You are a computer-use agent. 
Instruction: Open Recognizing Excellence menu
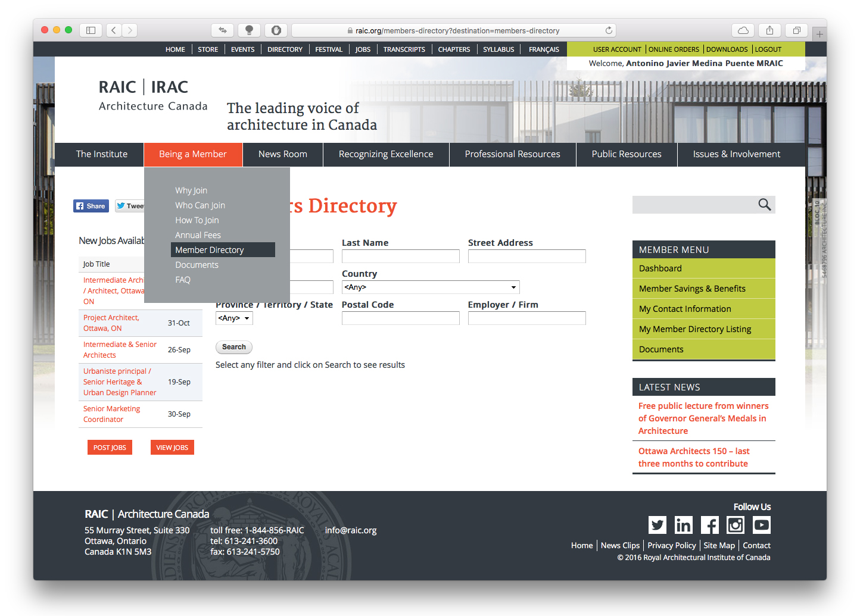tap(386, 154)
